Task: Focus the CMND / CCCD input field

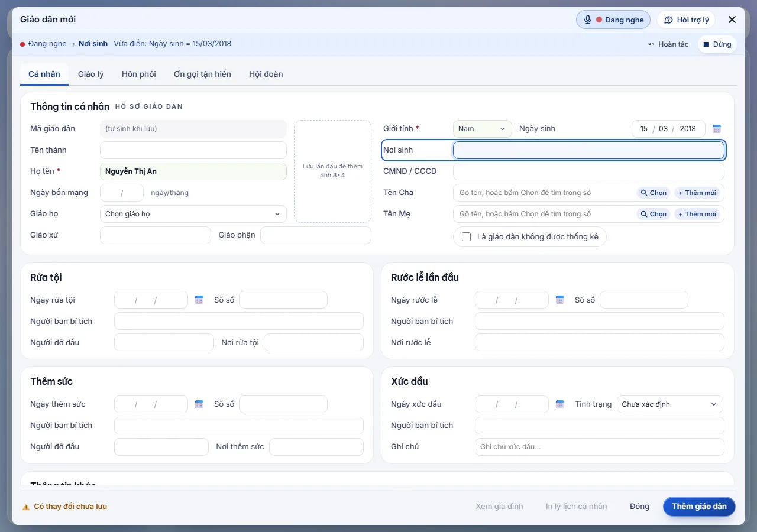Action: pos(588,171)
